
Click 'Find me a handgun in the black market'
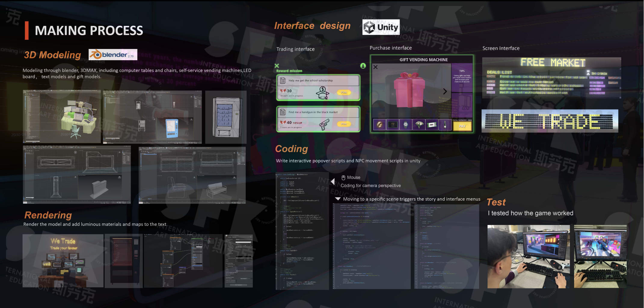pyautogui.click(x=313, y=112)
